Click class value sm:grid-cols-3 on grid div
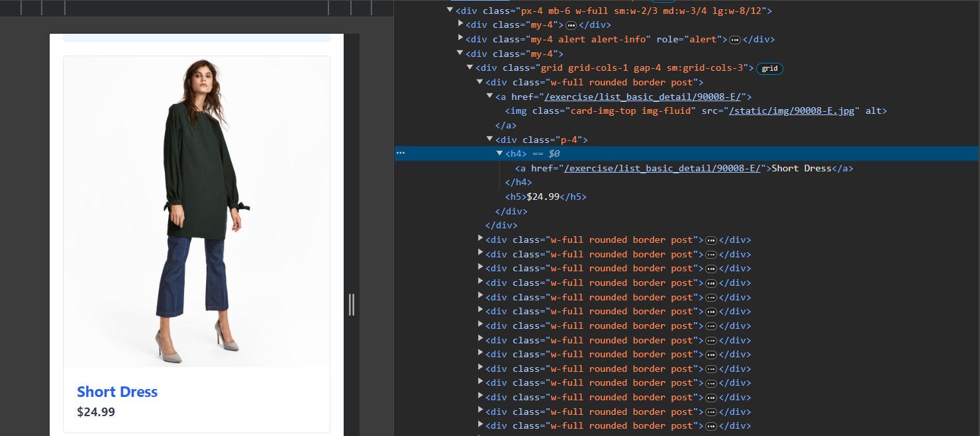Image resolution: width=980 pixels, height=436 pixels. pyautogui.click(x=708, y=68)
